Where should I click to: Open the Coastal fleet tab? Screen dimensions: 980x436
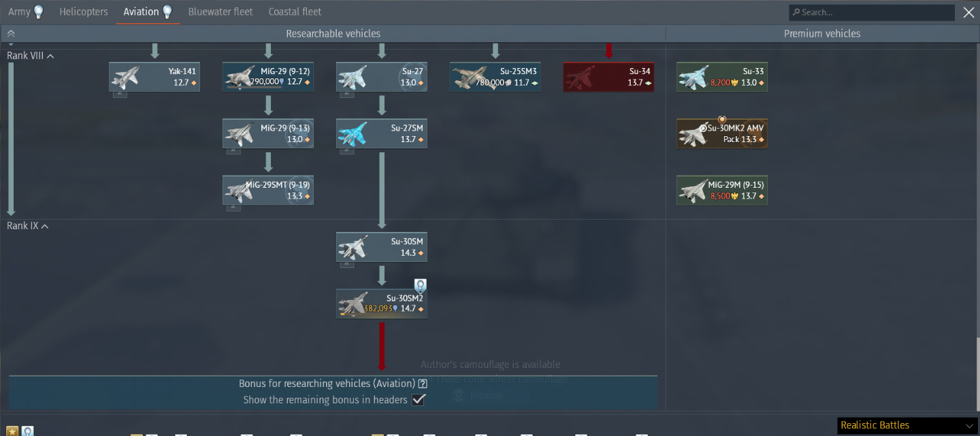[295, 12]
